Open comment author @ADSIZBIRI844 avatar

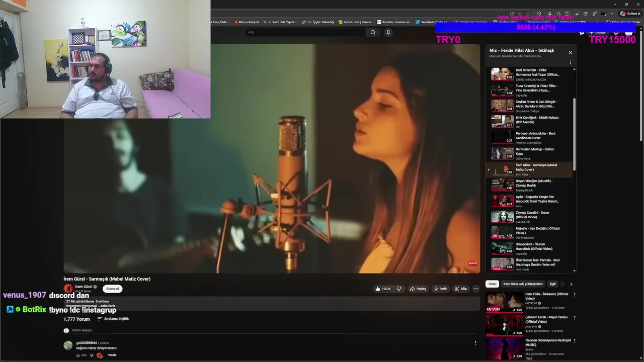click(68, 345)
